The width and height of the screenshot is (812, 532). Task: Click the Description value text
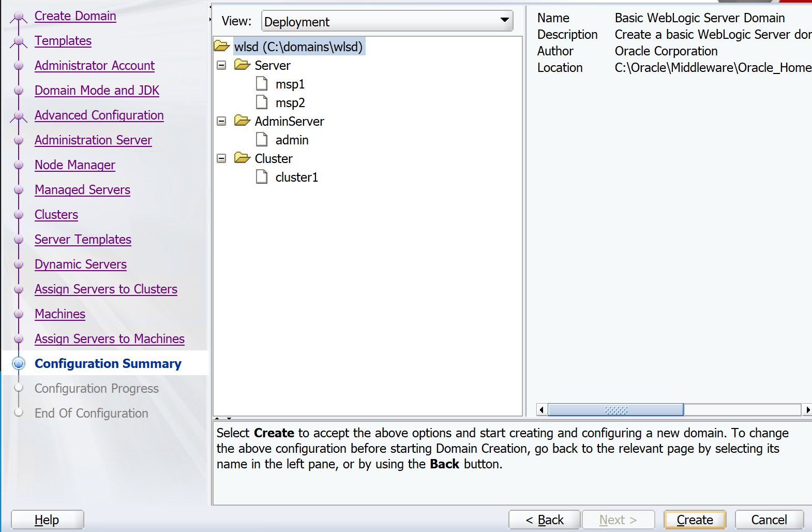(713, 34)
